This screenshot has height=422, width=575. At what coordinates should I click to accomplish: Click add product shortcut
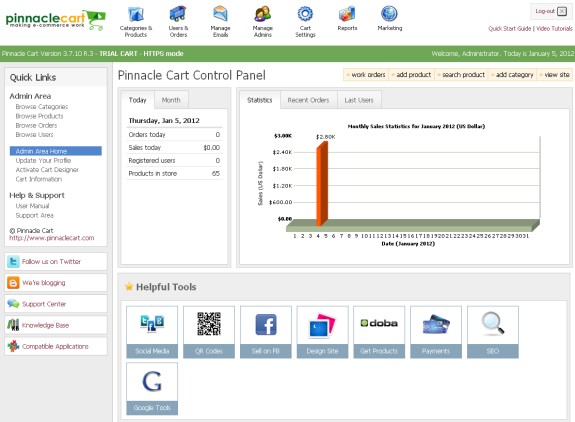click(x=411, y=75)
